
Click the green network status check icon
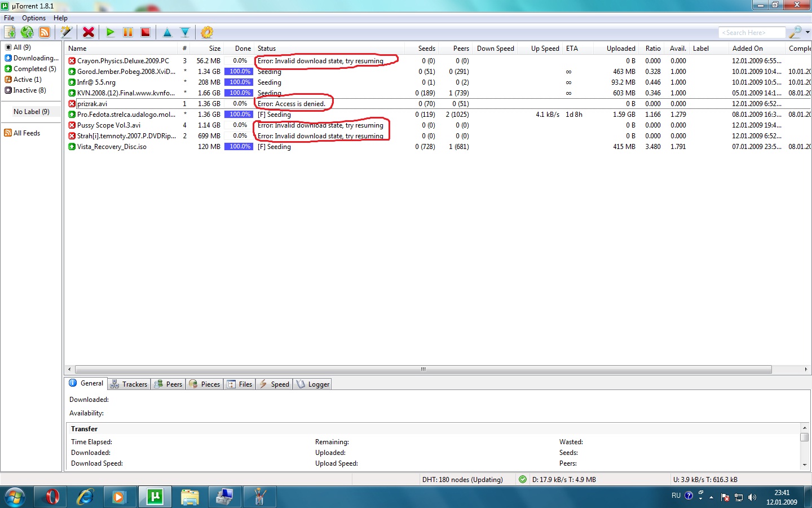coord(523,479)
